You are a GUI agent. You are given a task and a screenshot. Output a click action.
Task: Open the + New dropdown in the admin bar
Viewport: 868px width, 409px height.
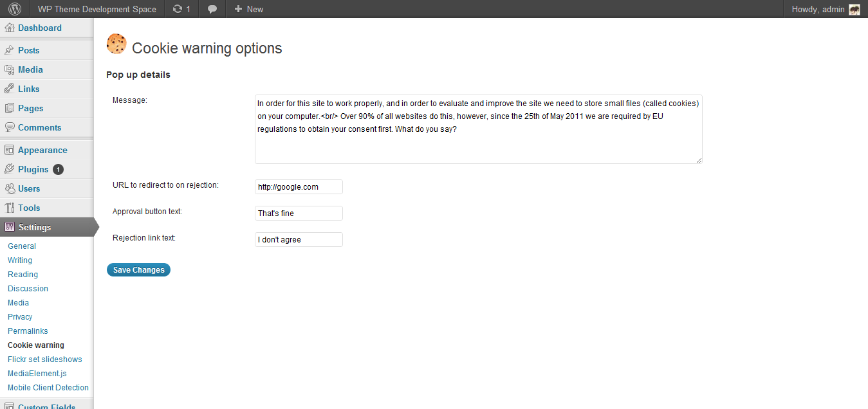pyautogui.click(x=248, y=9)
